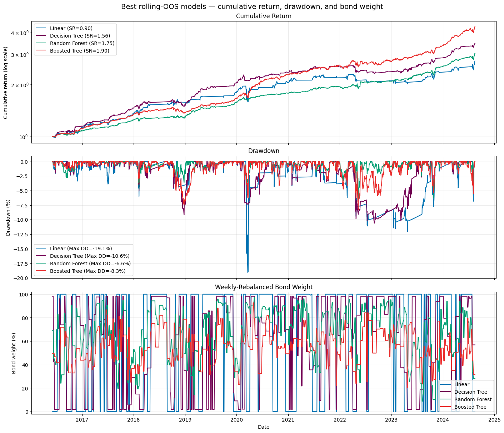Click the 2023 tick label on the date axis

pyautogui.click(x=391, y=420)
